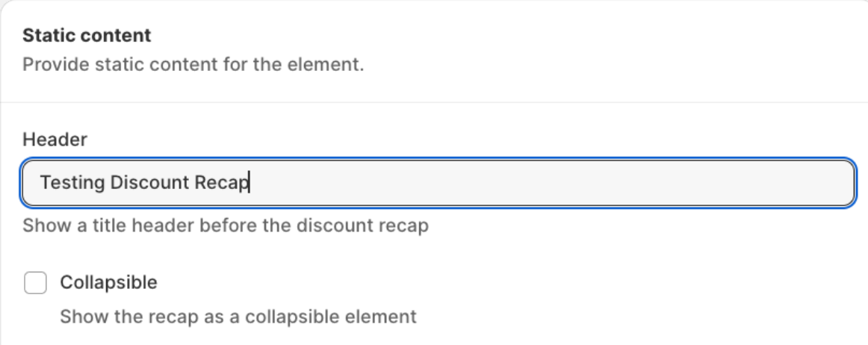Place cursor before 'Testing' in Header input
This screenshot has width=868, height=345.
(x=40, y=182)
